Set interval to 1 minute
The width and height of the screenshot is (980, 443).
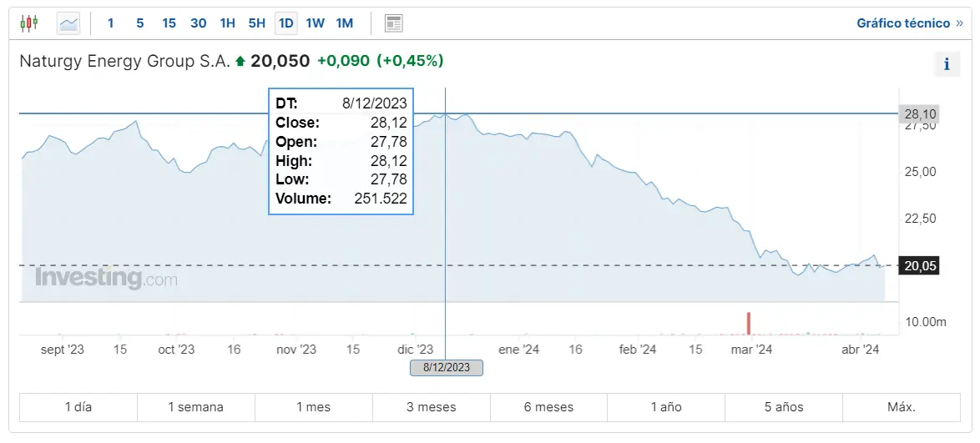point(111,23)
